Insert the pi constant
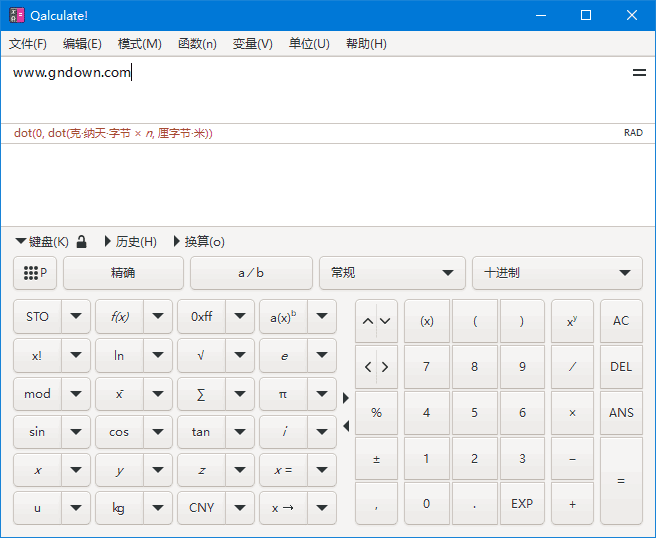Screen dimensions: 656x538 tap(283, 394)
